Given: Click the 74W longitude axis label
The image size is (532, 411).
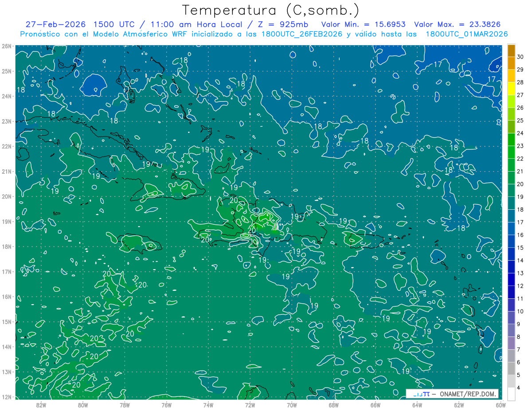Looking at the screenshot, I should point(208,405).
